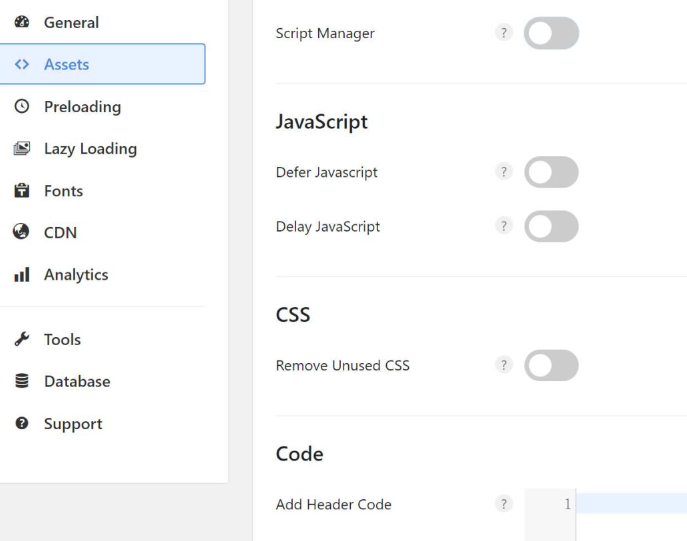Click the Database stack icon
Viewport: 687px width, 541px height.
pyautogui.click(x=21, y=382)
